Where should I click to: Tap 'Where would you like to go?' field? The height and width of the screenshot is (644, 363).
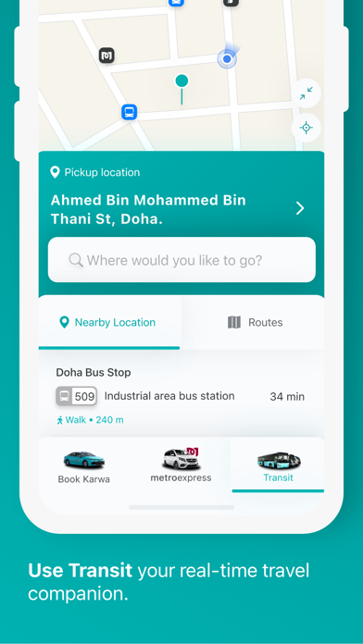(181, 260)
